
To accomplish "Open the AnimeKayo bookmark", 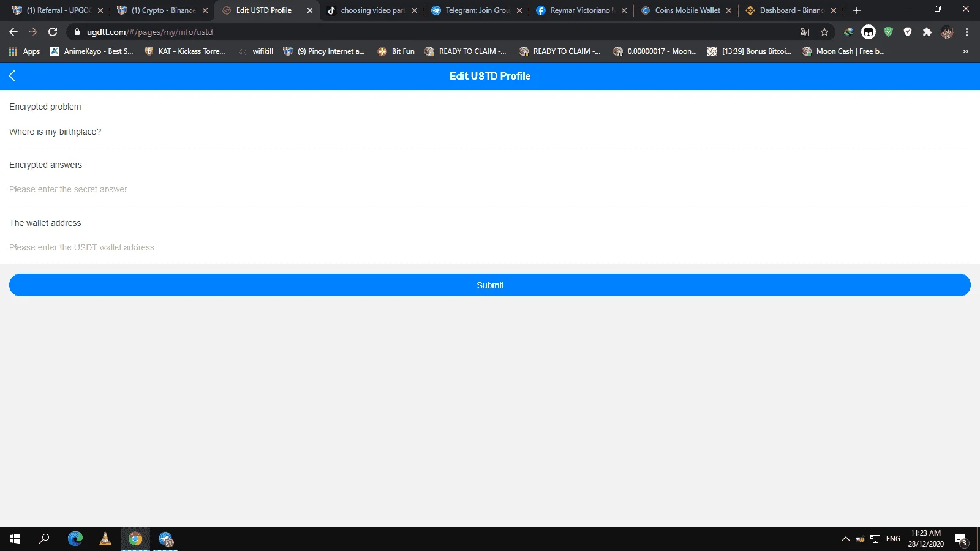I will [x=91, y=51].
